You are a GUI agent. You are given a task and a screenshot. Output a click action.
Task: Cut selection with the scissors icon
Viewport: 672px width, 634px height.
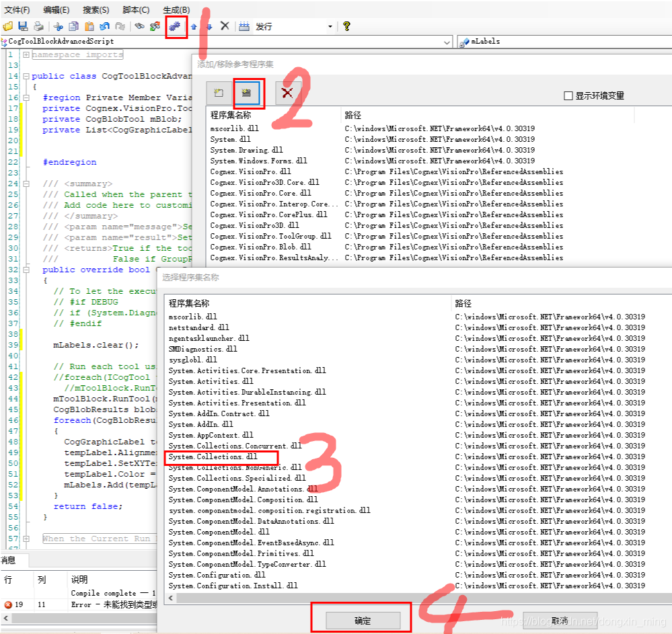pos(59,27)
